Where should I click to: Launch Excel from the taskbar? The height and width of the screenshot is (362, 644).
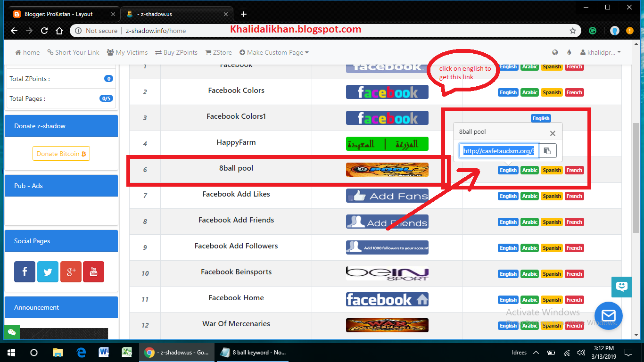click(126, 352)
